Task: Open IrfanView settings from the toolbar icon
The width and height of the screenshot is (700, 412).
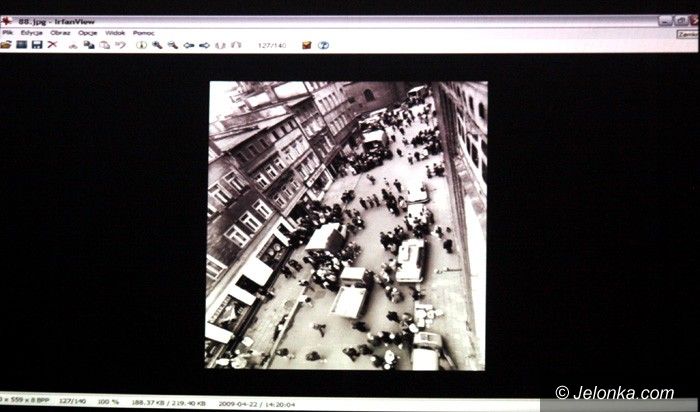Action: coord(307,45)
